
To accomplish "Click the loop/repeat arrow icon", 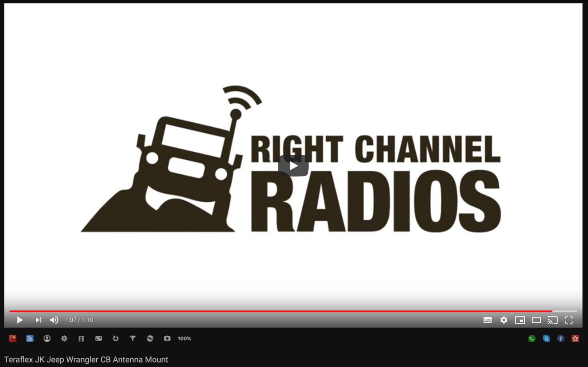I will coord(116,339).
